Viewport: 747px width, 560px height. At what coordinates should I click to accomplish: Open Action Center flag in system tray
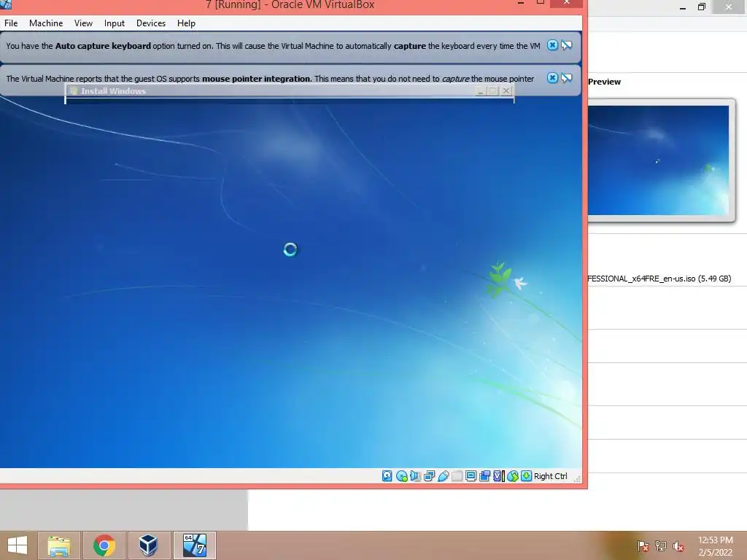tap(643, 546)
